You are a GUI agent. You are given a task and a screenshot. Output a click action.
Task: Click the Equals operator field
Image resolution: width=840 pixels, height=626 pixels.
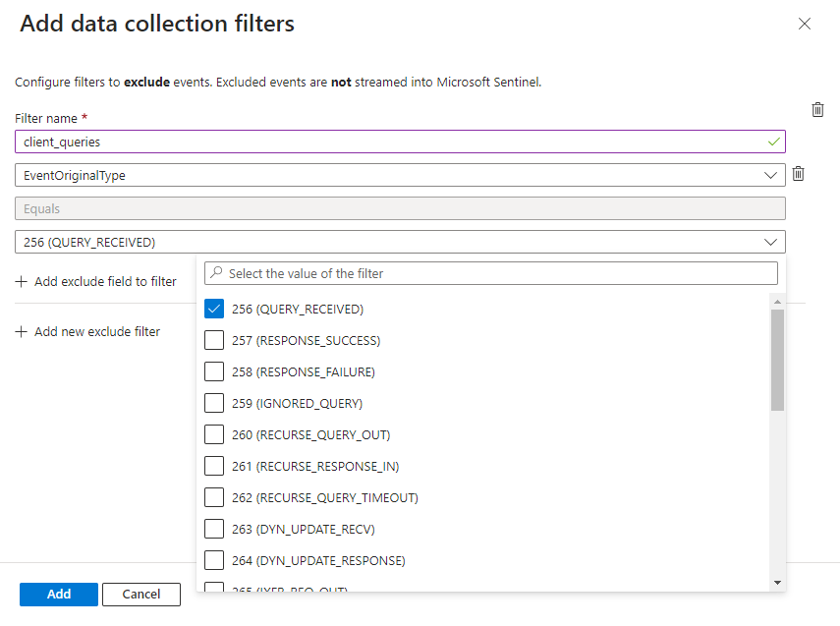(393, 207)
